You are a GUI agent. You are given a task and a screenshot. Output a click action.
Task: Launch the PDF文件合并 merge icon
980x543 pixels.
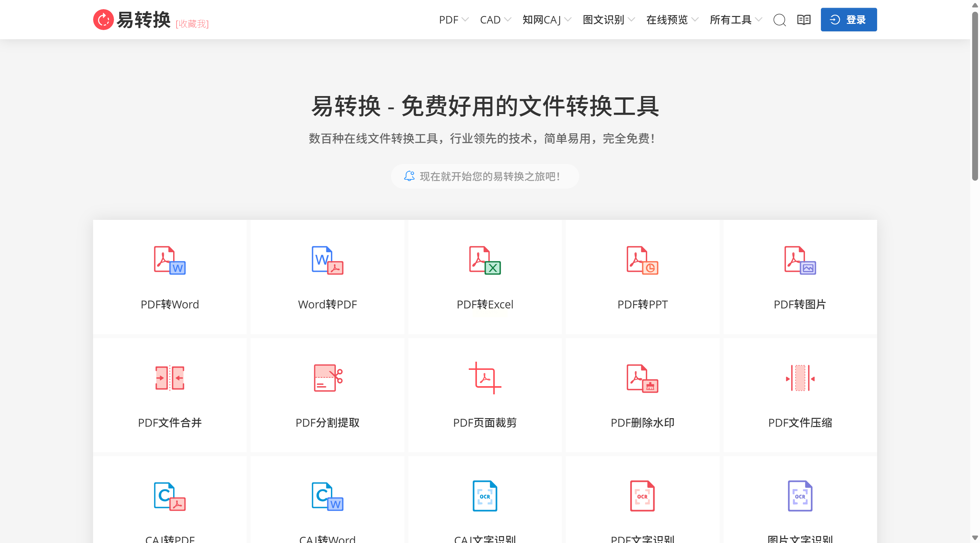click(x=170, y=378)
